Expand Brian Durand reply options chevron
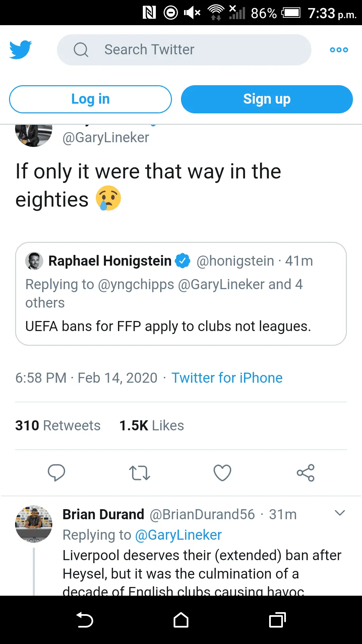362x644 pixels. [340, 513]
